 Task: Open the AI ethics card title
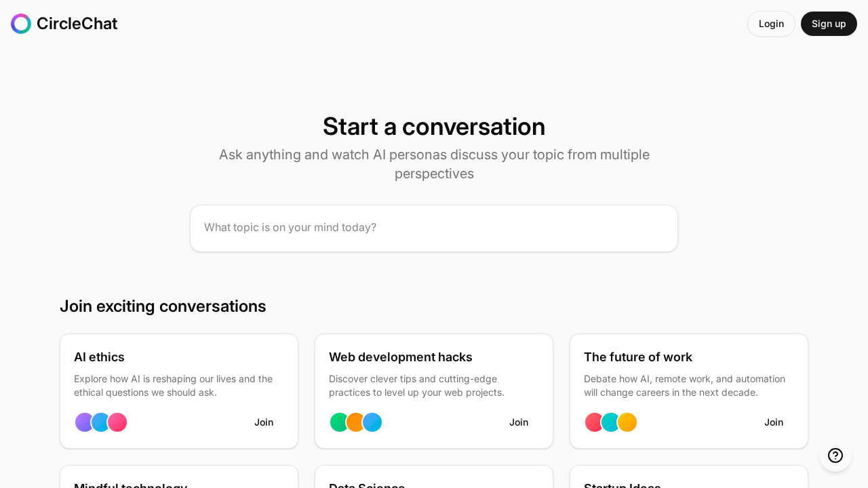[x=99, y=357]
